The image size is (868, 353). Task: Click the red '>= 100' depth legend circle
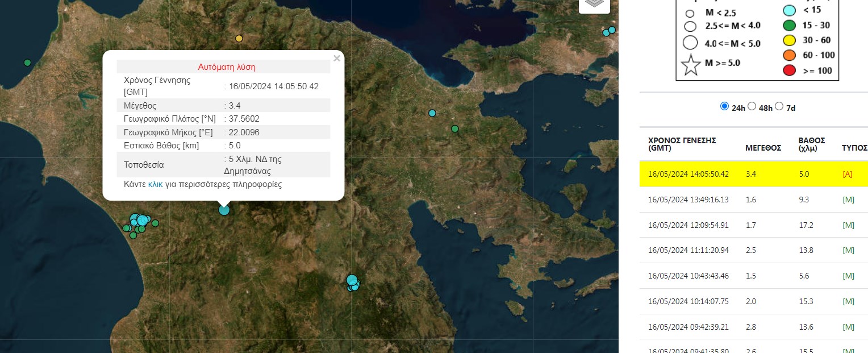point(789,70)
